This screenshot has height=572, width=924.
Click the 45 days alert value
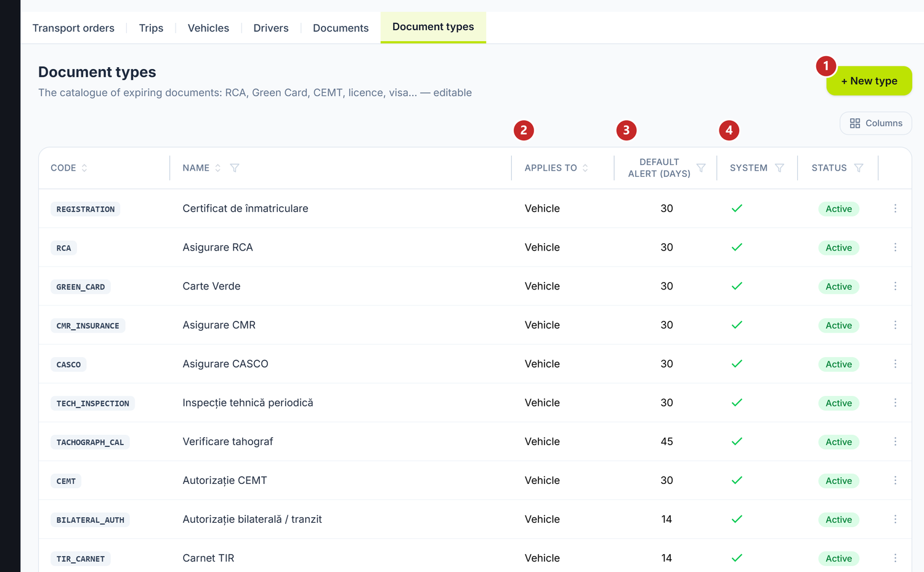(x=667, y=441)
